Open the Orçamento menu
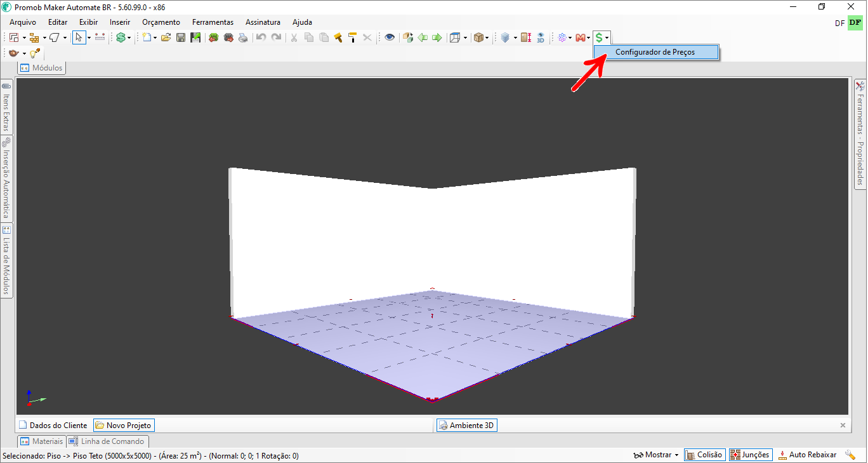Image resolution: width=868 pixels, height=463 pixels. click(161, 22)
